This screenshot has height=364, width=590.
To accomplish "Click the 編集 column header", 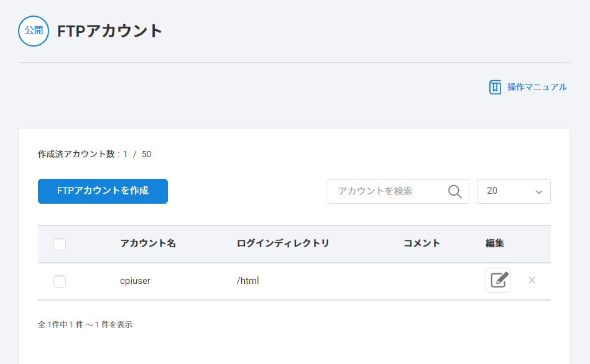I will click(x=495, y=243).
